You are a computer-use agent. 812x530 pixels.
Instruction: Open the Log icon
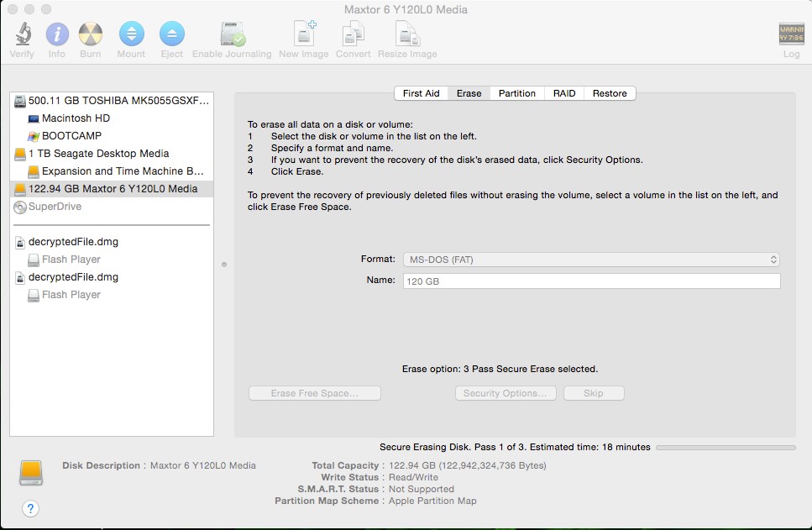click(791, 34)
